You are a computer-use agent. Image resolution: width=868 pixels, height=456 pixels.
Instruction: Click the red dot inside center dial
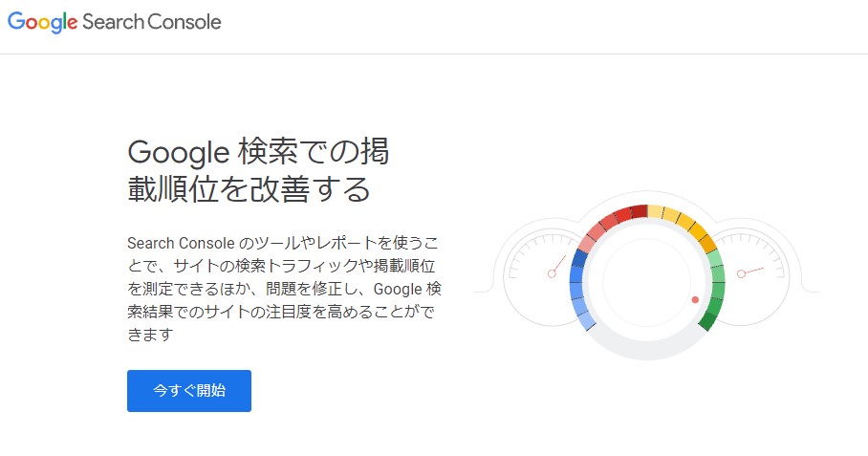tap(695, 300)
